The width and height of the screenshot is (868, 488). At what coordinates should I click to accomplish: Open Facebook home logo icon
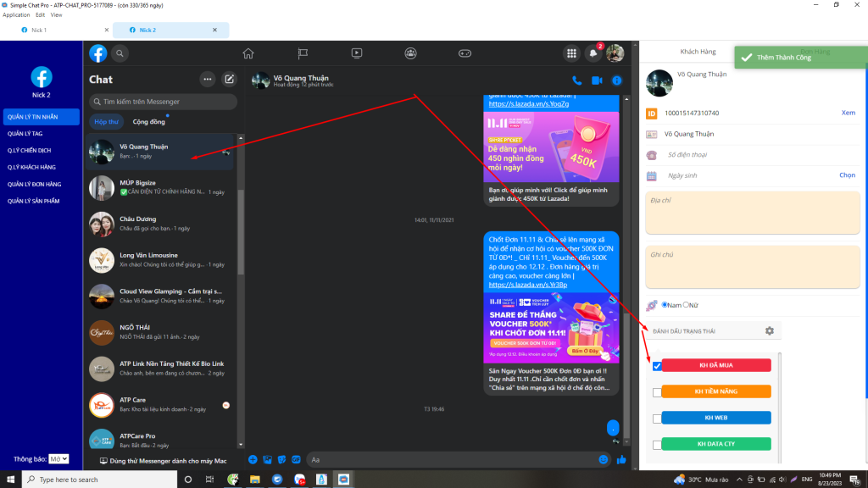tap(98, 53)
